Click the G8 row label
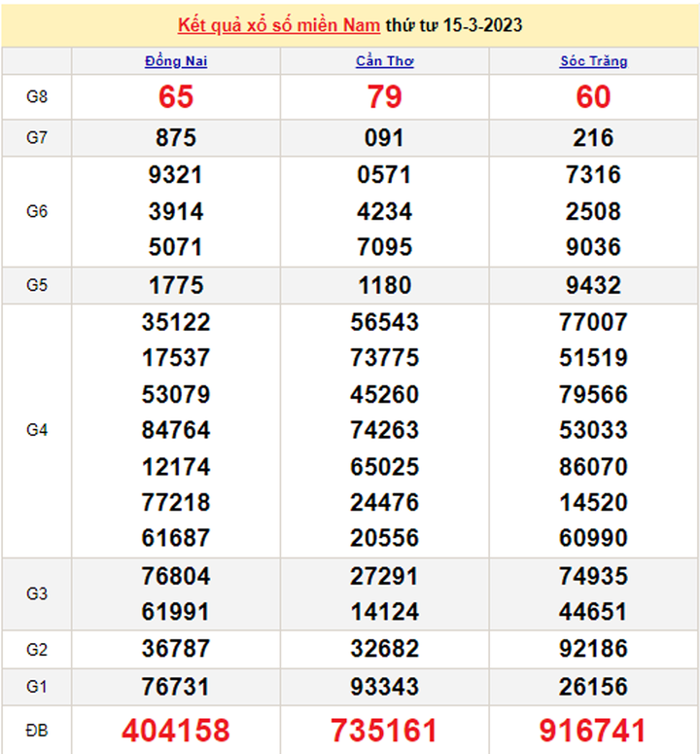 37,97
